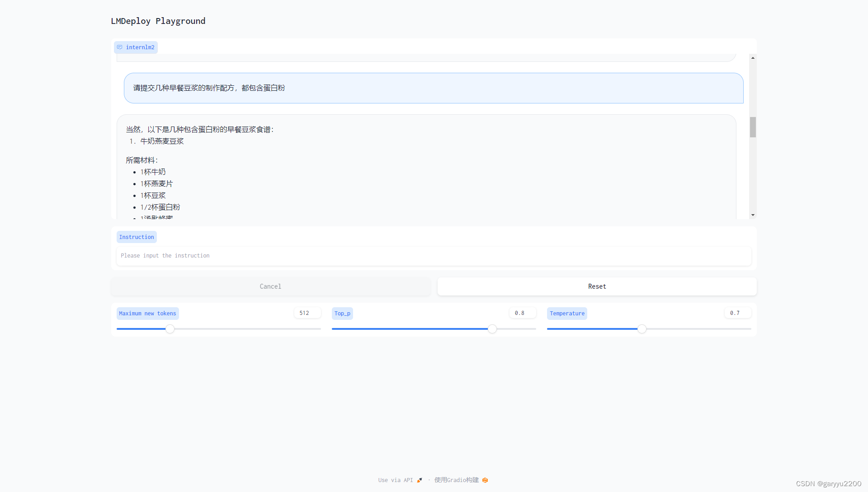
Task: Click the Instruction input field
Action: pos(433,256)
